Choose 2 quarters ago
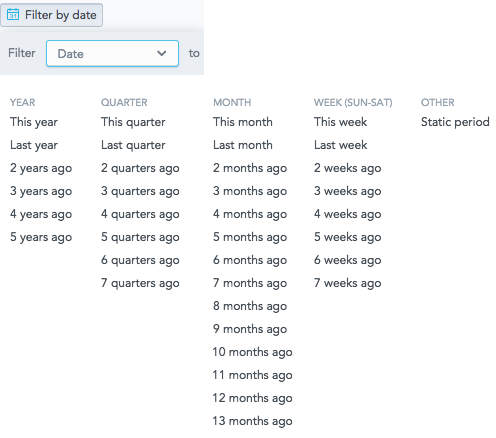The width and height of the screenshot is (496, 438). click(140, 168)
